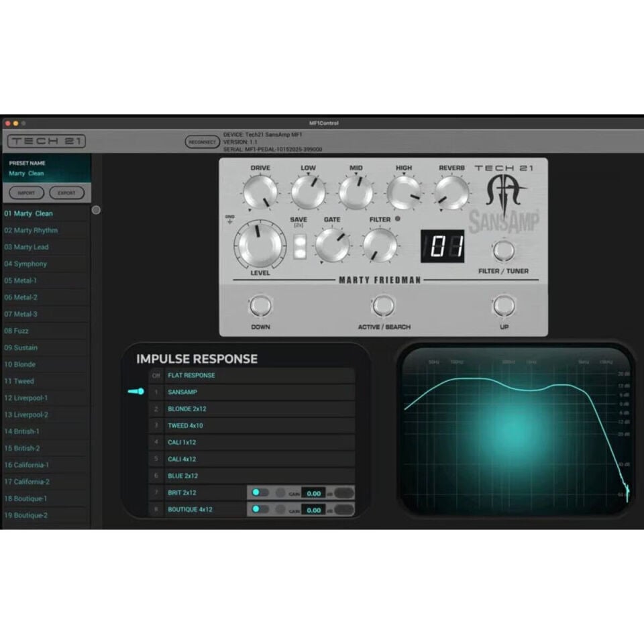Select preset 05 Metal-1

46,280
